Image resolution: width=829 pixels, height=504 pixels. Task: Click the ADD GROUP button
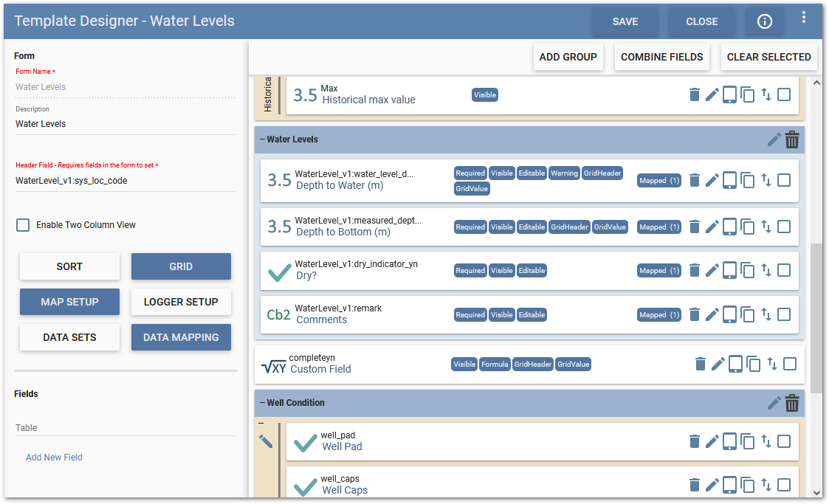[568, 57]
